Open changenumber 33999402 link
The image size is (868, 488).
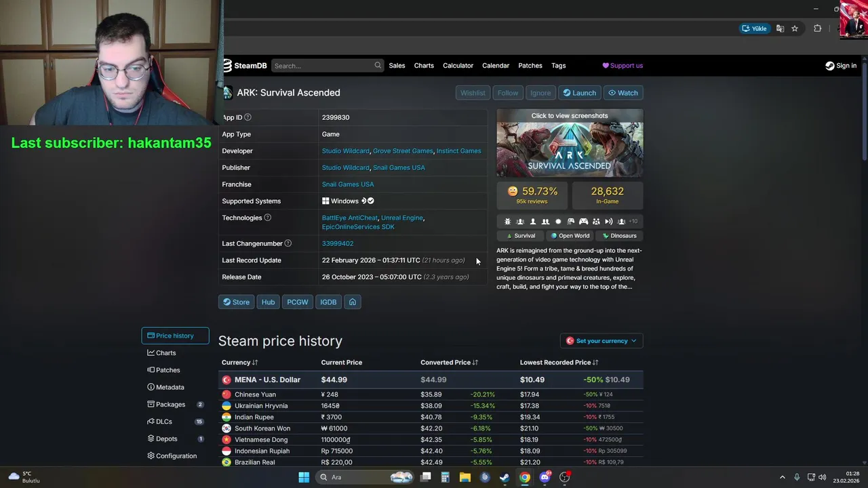(x=338, y=243)
